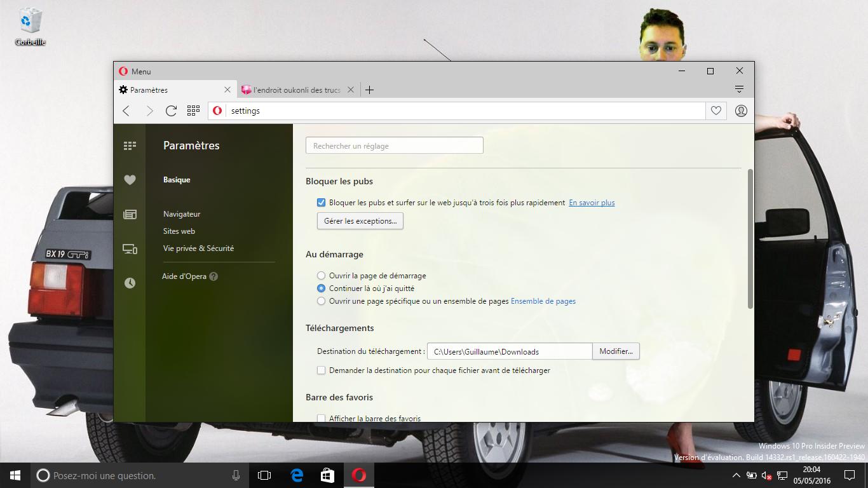Show hidden system tray icons
Screen dimensions: 868x488
736,475
